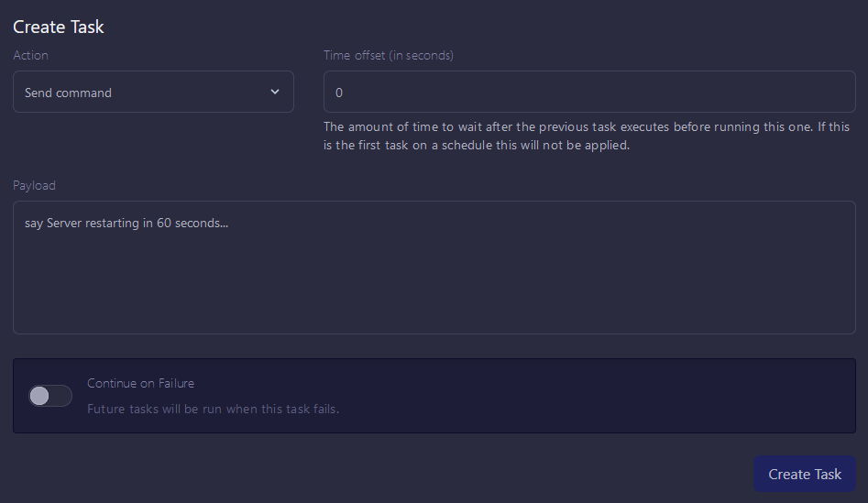
Task: Open the Action dropdown
Action: pyautogui.click(x=153, y=92)
